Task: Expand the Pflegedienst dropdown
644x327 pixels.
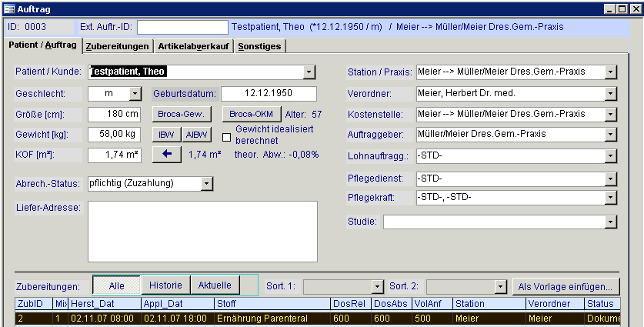Action: click(611, 179)
